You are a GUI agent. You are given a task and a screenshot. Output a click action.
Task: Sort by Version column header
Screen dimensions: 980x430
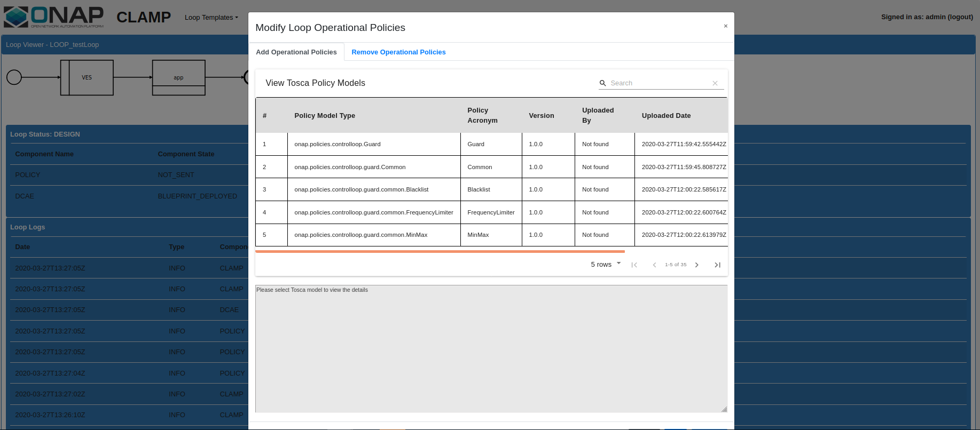(542, 115)
